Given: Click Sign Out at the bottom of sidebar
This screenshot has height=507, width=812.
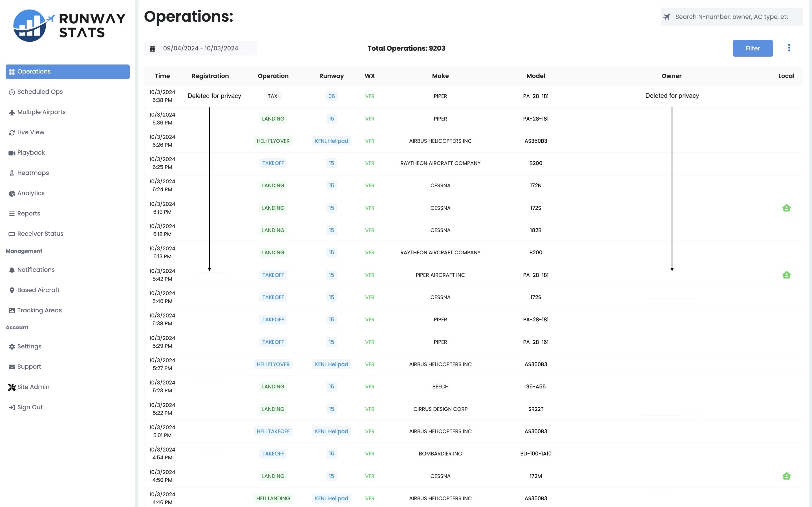Looking at the screenshot, I should click(x=30, y=407).
